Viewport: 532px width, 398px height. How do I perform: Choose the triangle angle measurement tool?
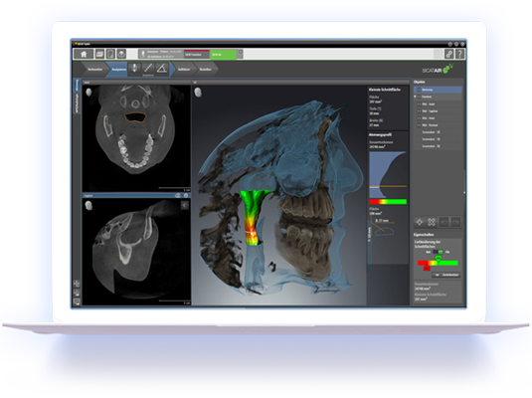162,68
